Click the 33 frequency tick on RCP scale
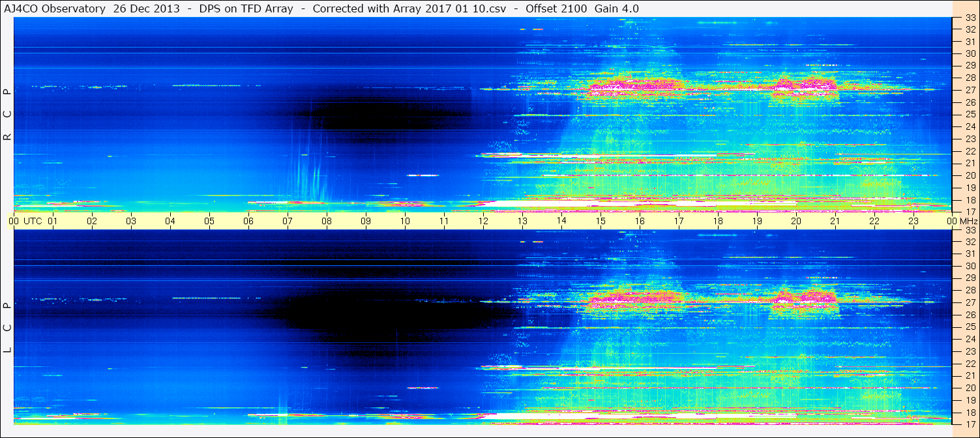Viewport: 980px width, 438px height. [970, 18]
